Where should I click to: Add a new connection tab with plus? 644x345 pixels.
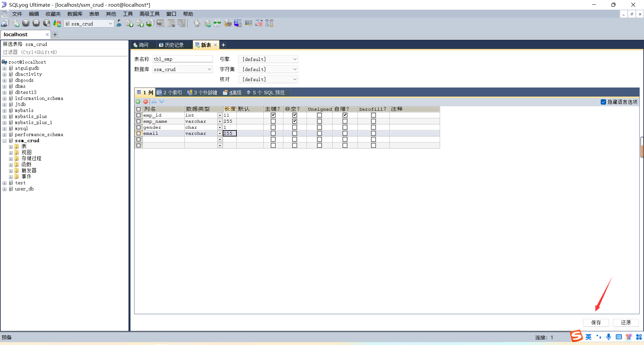pos(55,35)
